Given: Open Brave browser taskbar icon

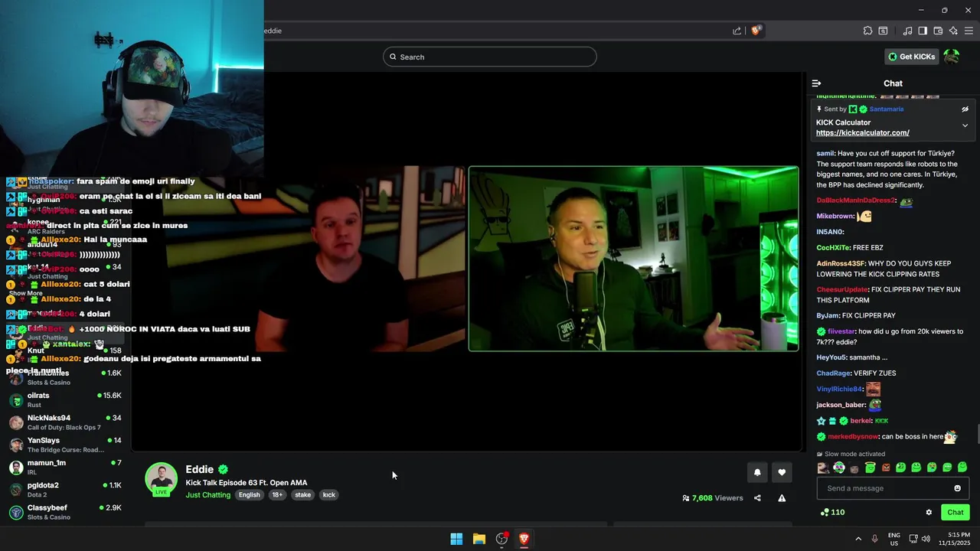Looking at the screenshot, I should [x=524, y=539].
